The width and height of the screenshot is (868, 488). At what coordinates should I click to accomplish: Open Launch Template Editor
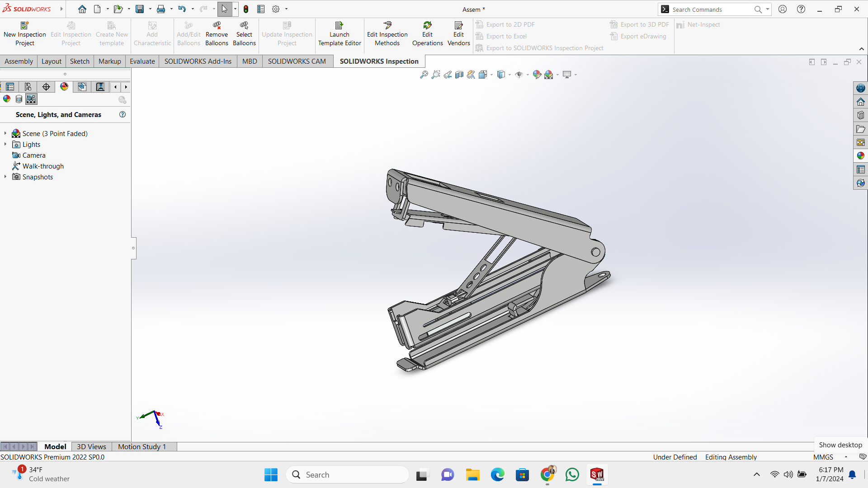click(x=340, y=34)
